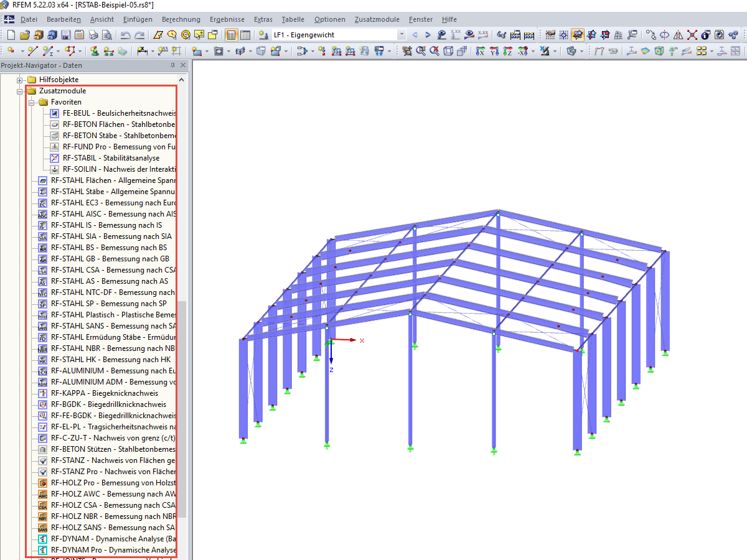Redo the last action
Image resolution: width=747 pixels, height=560 pixels.
(x=139, y=35)
